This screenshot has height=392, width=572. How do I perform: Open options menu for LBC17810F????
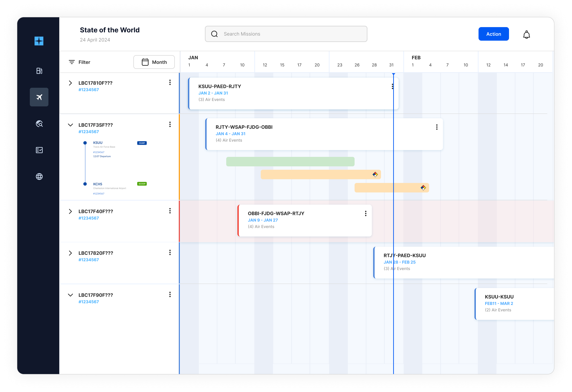(170, 82)
